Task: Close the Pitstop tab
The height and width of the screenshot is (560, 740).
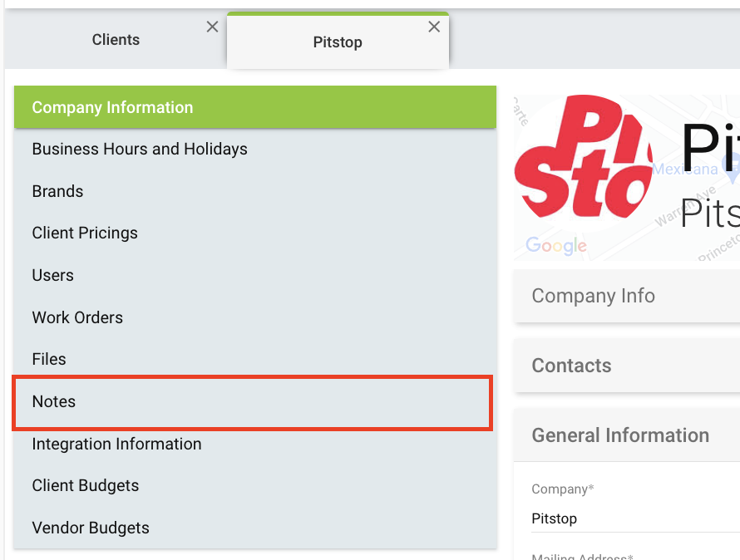Action: [434, 27]
